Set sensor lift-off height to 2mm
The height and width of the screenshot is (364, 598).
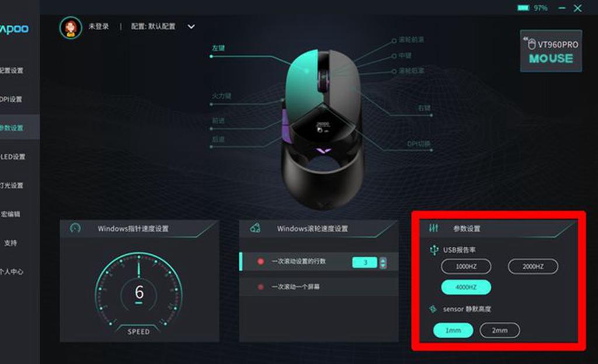coord(500,331)
